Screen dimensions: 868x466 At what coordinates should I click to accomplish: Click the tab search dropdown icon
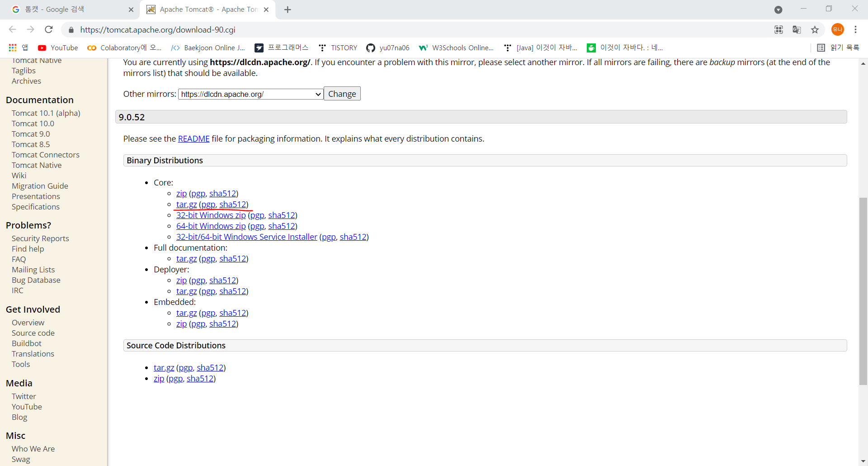coord(778,10)
